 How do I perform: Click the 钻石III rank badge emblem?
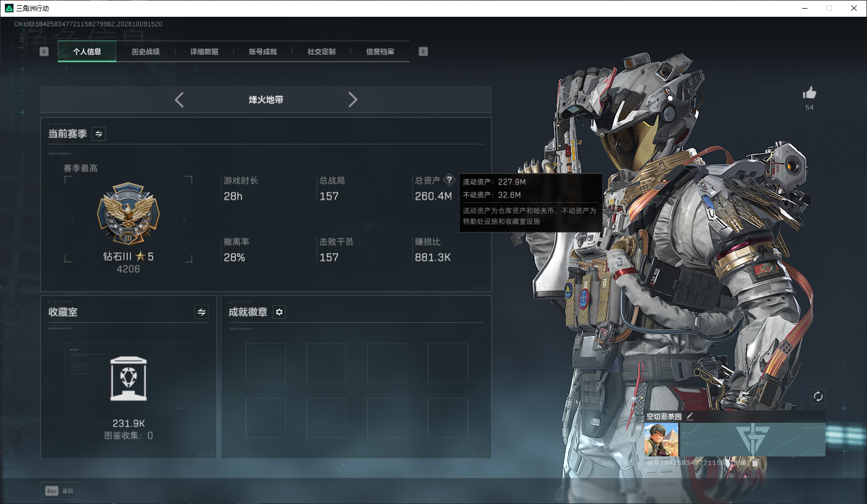(128, 214)
